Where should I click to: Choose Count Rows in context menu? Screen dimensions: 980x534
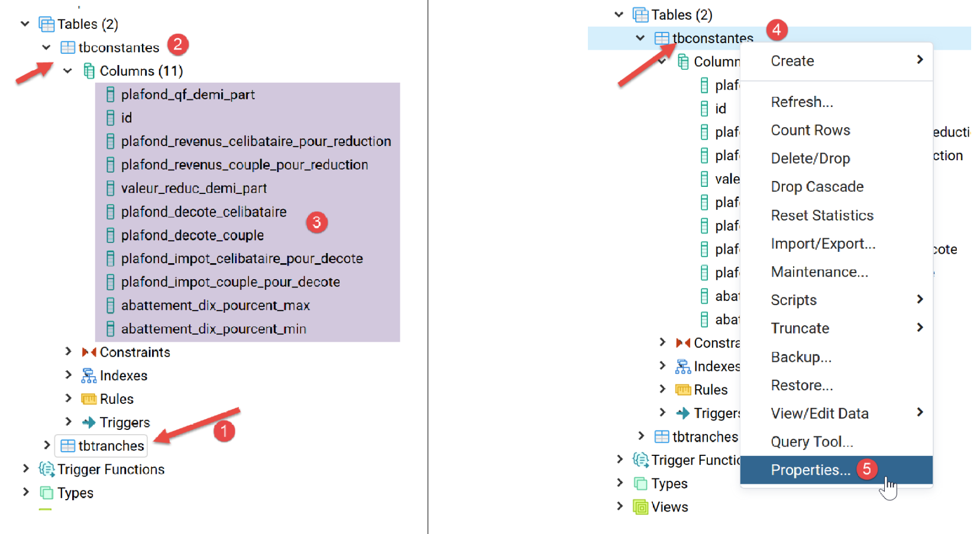point(810,130)
